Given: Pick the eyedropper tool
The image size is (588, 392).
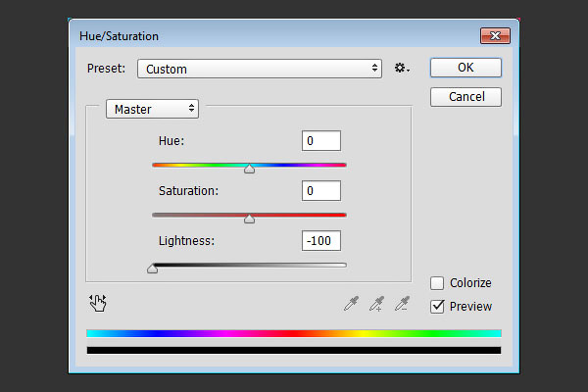Looking at the screenshot, I should click(x=351, y=304).
